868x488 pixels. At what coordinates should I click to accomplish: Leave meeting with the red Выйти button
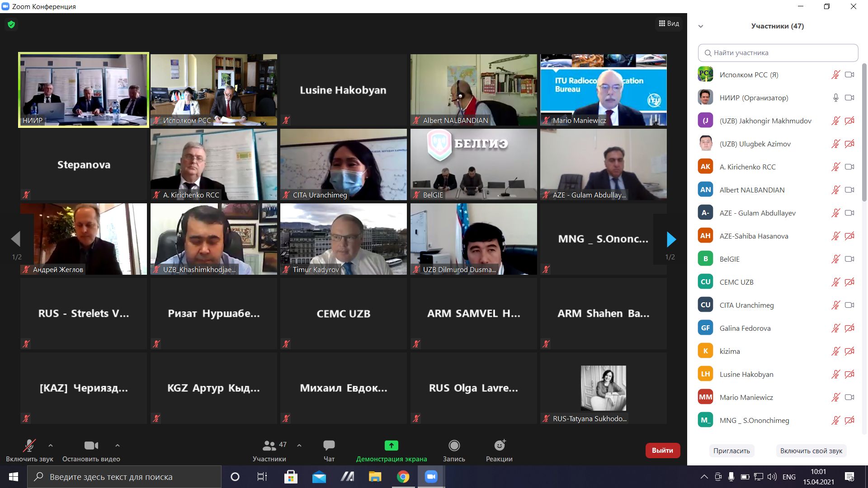point(662,450)
